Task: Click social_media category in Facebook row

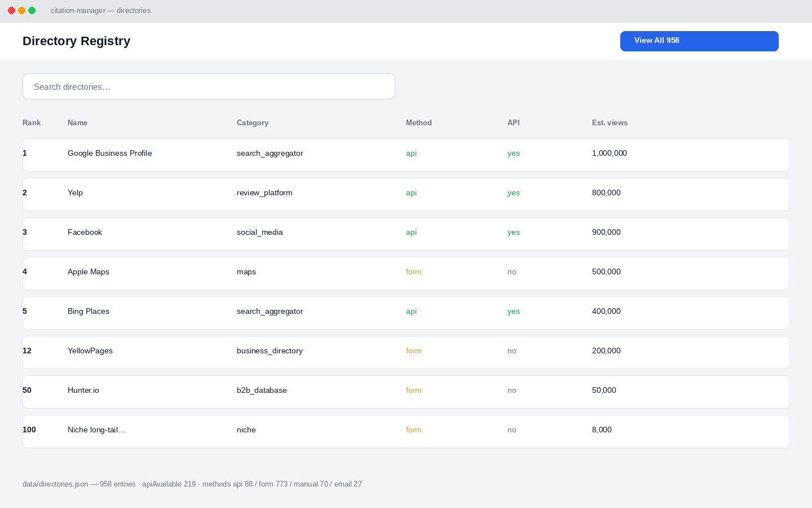Action: (260, 233)
